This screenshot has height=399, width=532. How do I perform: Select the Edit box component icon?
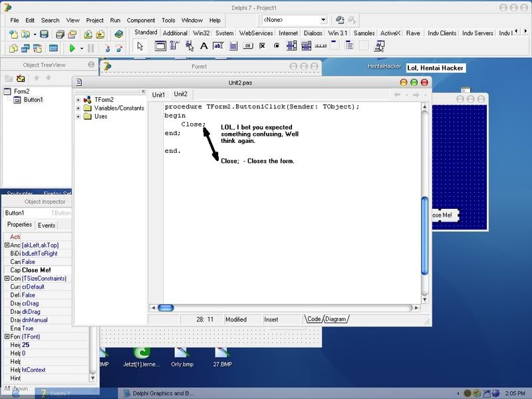point(219,46)
